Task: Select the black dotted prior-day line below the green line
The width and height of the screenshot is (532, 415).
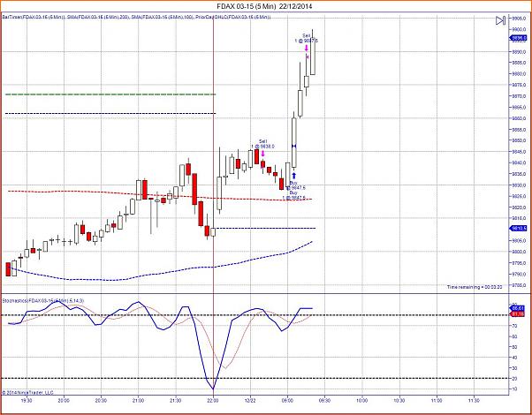Action: [x=110, y=113]
